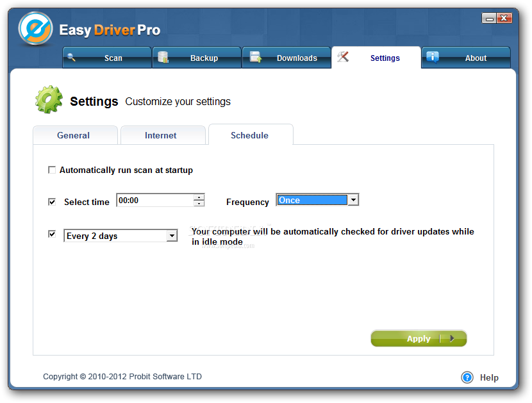Click the Probit Software copyright text
This screenshot has width=532, height=403.
coord(122,377)
